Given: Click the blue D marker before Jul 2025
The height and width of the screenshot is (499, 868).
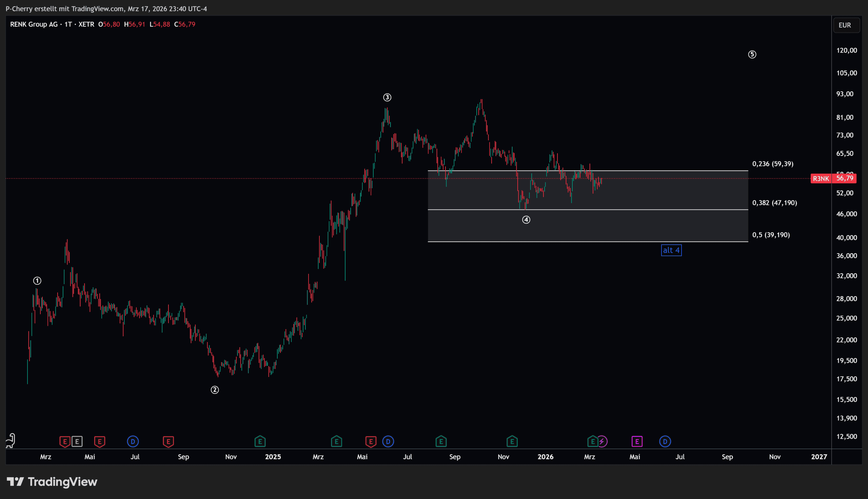Looking at the screenshot, I should [388, 441].
